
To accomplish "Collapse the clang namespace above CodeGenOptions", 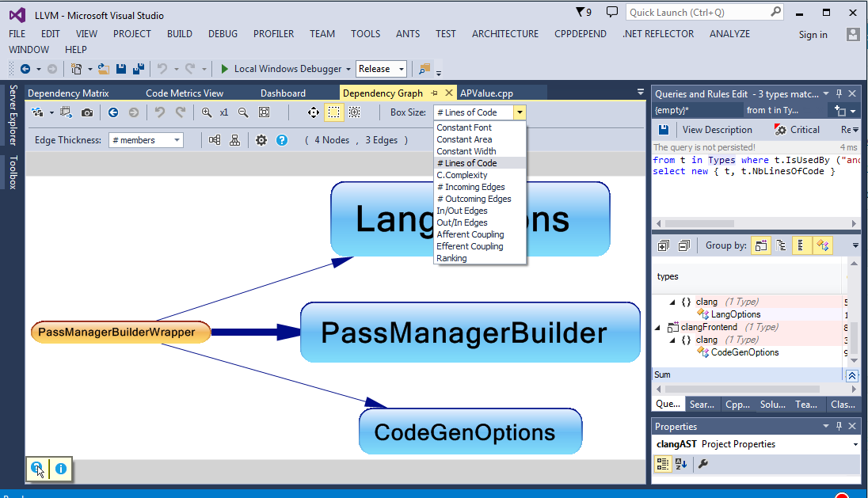I will [x=672, y=340].
